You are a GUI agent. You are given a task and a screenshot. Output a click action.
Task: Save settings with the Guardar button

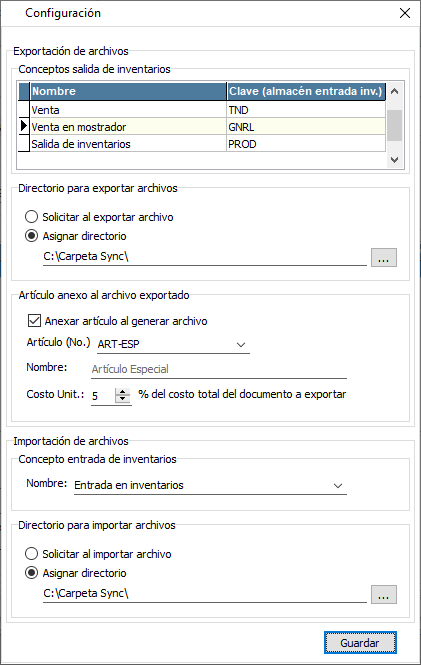tap(360, 643)
